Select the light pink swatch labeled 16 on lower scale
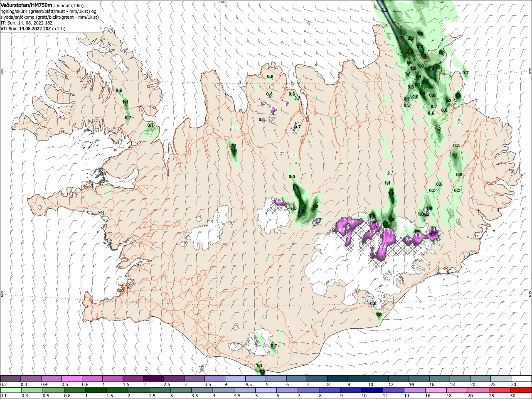This screenshot has width=532, height=399. tap(436, 390)
